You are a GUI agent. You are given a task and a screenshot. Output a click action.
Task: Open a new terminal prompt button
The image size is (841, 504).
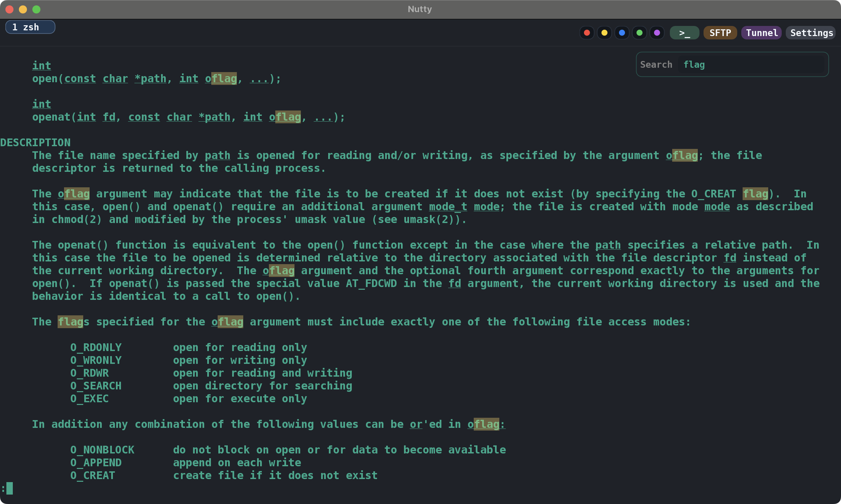(x=684, y=33)
